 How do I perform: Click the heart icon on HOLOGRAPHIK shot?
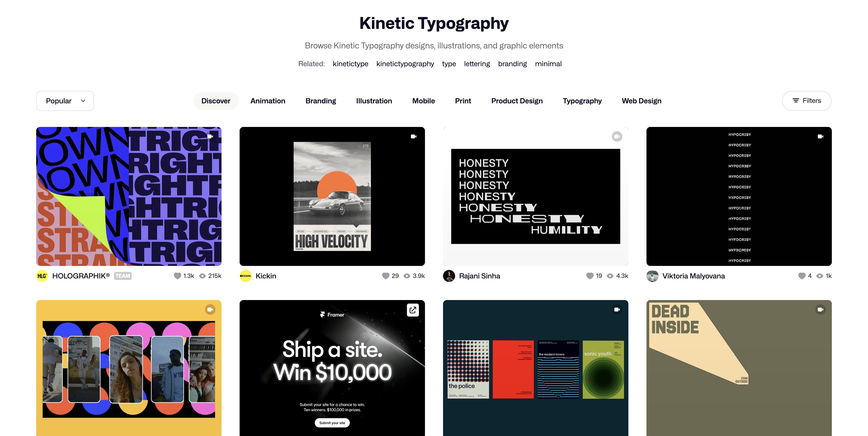177,276
